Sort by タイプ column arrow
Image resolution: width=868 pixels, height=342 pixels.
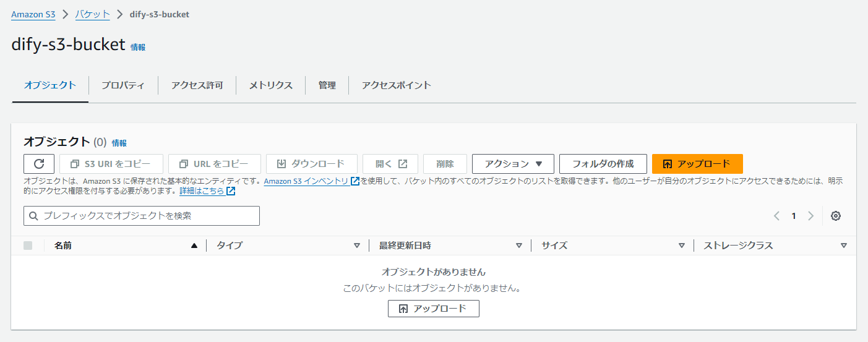[357, 246]
